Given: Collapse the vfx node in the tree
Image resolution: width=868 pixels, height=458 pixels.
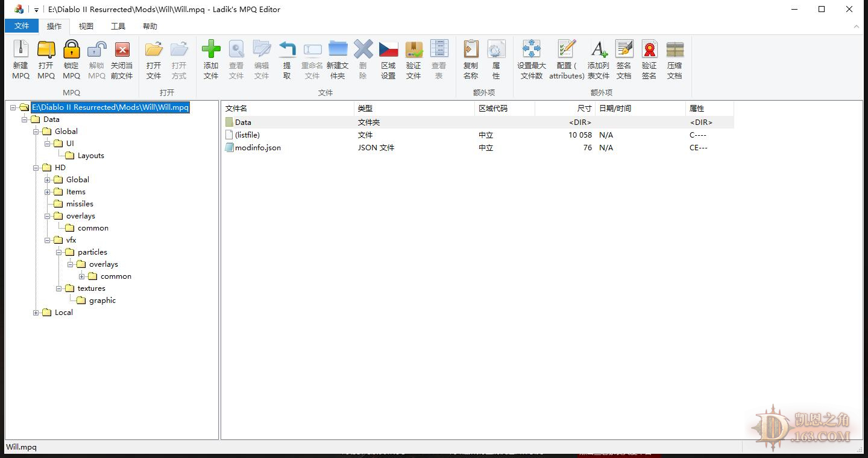Looking at the screenshot, I should click(x=48, y=240).
